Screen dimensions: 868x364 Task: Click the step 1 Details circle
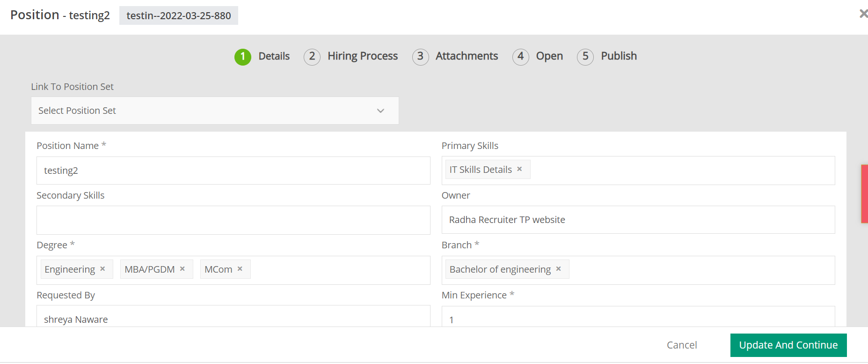(243, 57)
